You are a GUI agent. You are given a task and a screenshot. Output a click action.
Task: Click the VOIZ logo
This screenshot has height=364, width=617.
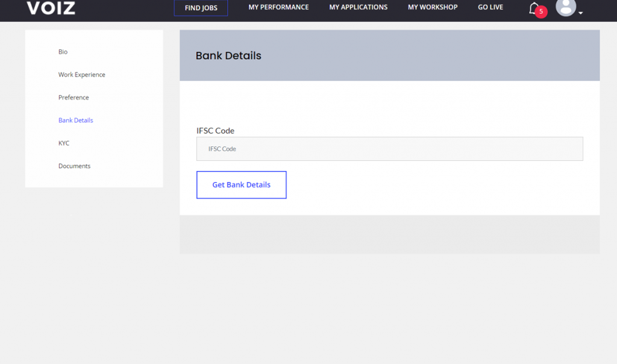click(51, 8)
